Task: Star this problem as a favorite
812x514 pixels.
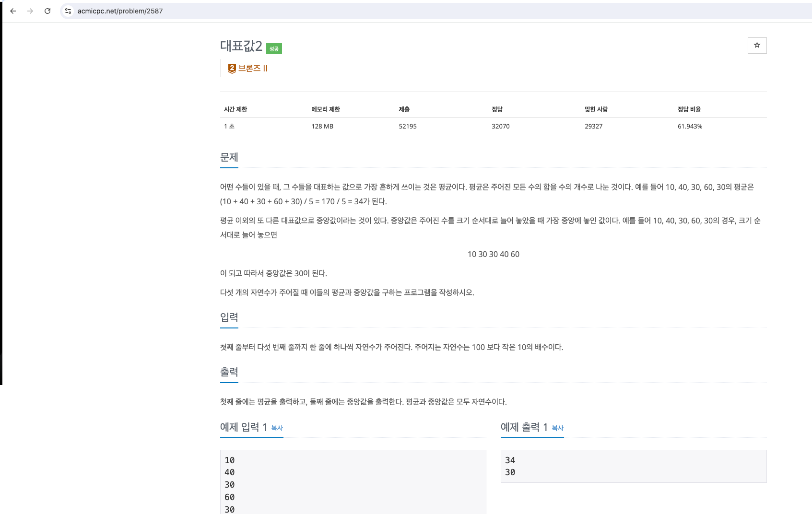Action: (x=757, y=46)
